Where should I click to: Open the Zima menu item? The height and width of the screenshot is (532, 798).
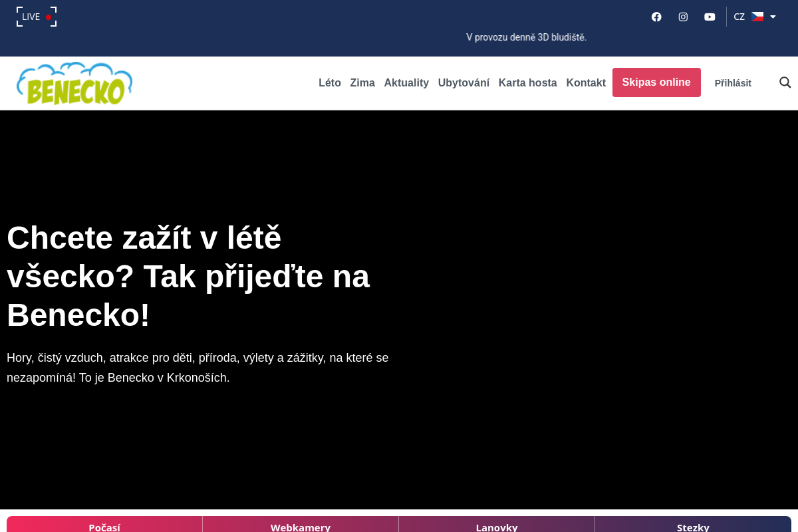[x=362, y=83]
